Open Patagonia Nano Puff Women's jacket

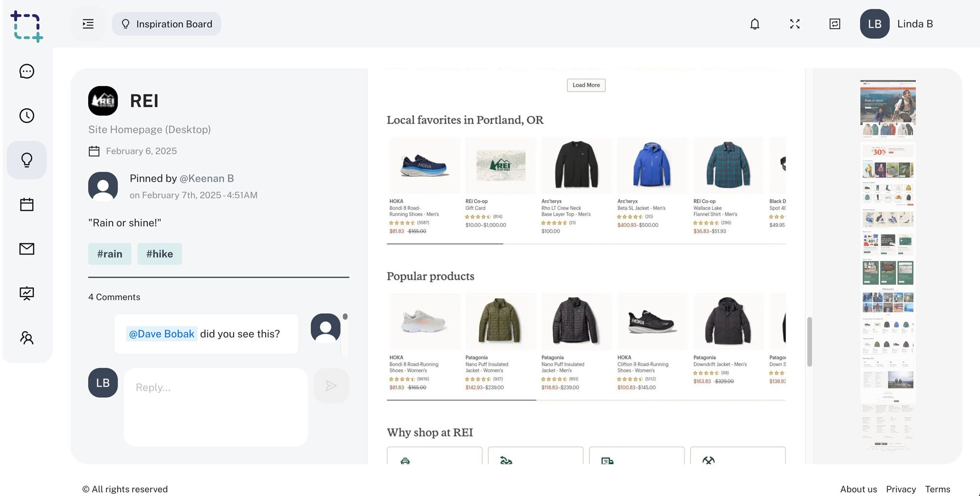tap(500, 342)
